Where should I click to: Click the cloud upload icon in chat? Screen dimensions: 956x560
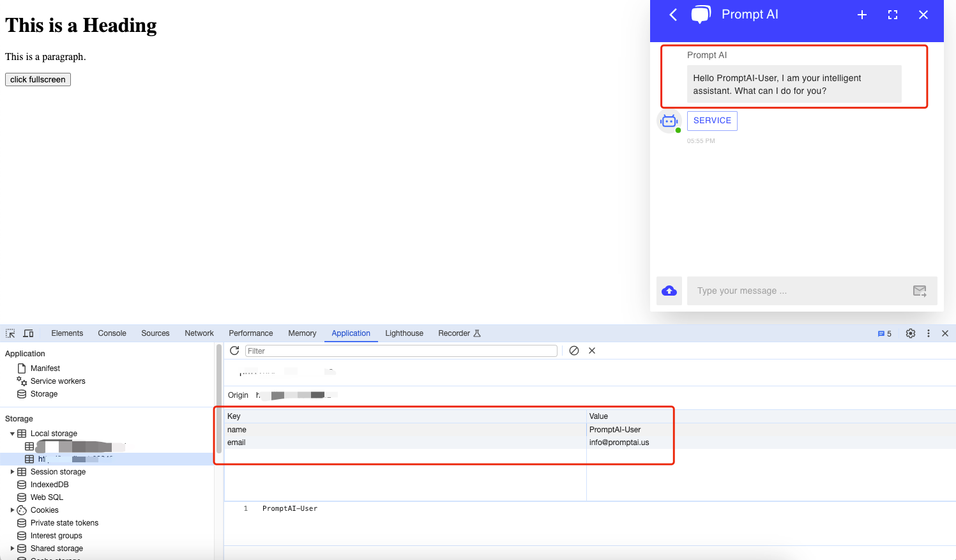click(669, 291)
